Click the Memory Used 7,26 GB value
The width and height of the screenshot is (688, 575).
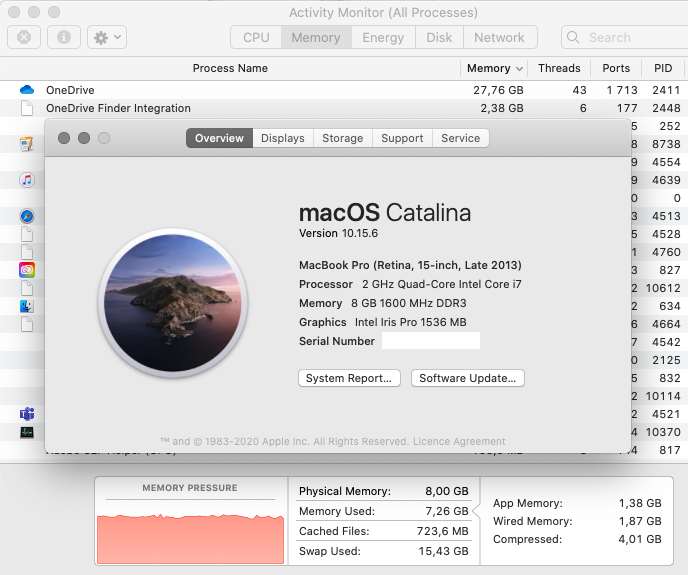[447, 511]
